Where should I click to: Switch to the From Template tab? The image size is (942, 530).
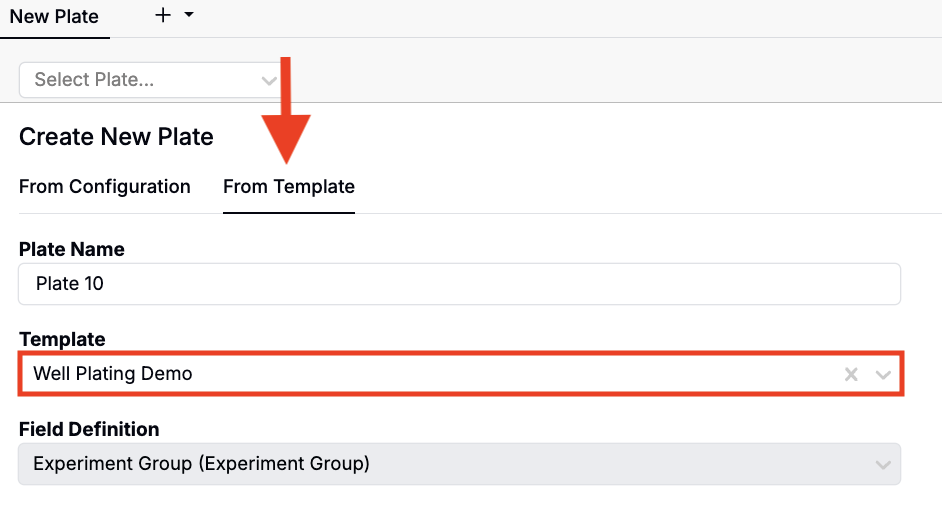(x=289, y=187)
